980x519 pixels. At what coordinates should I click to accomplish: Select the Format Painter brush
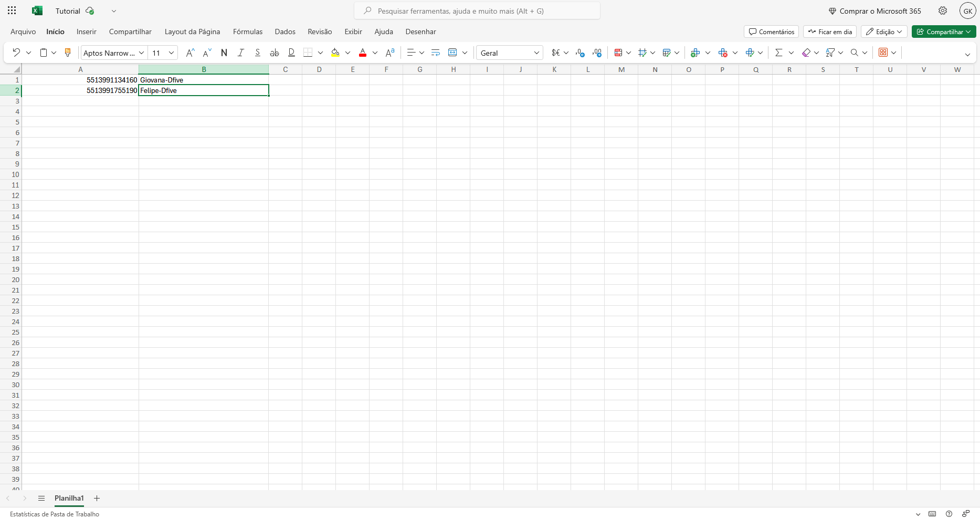[67, 53]
